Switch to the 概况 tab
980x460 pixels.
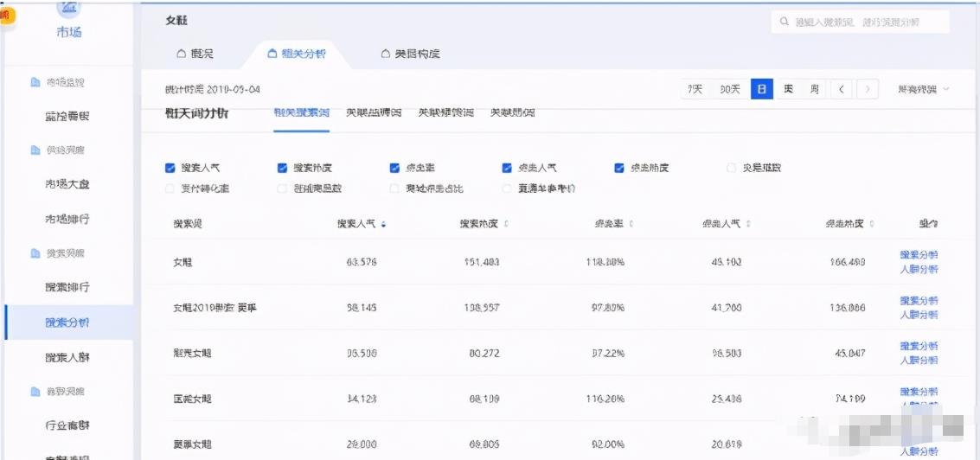(195, 54)
